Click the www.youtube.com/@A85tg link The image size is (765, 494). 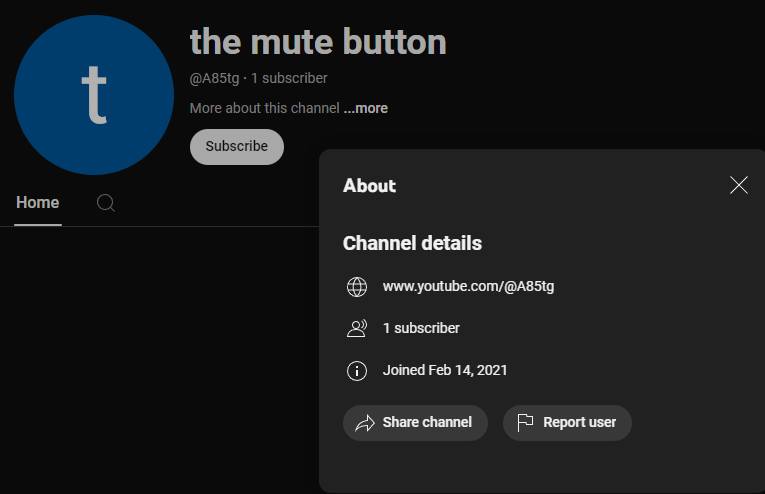(x=468, y=286)
